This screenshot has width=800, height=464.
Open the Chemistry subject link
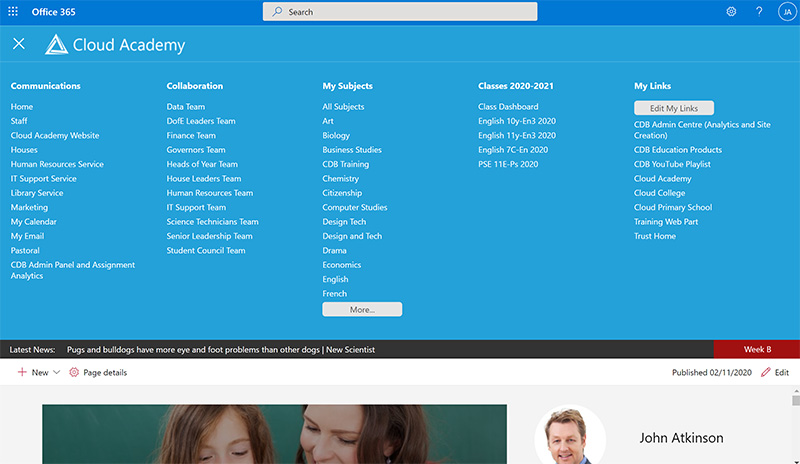point(341,179)
